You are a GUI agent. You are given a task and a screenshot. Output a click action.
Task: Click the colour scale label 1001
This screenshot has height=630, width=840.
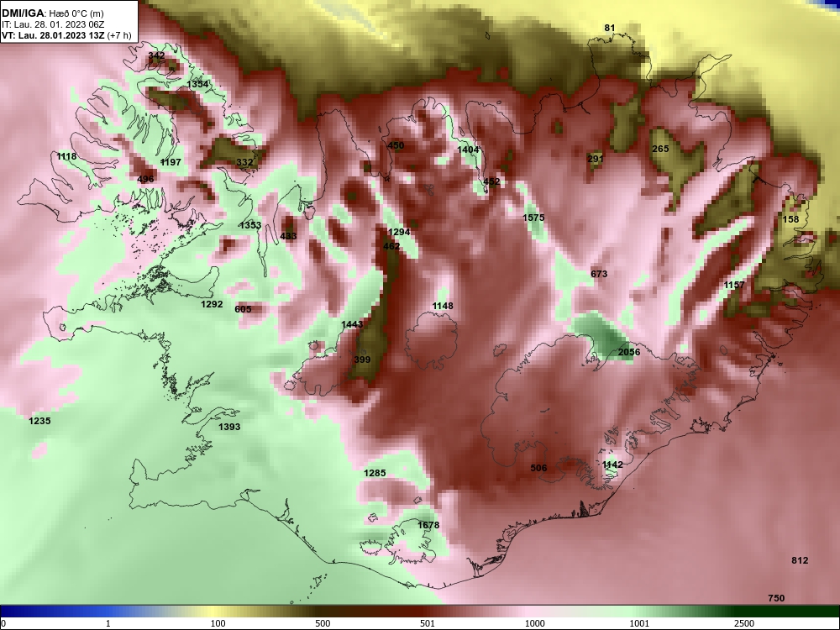click(x=639, y=623)
